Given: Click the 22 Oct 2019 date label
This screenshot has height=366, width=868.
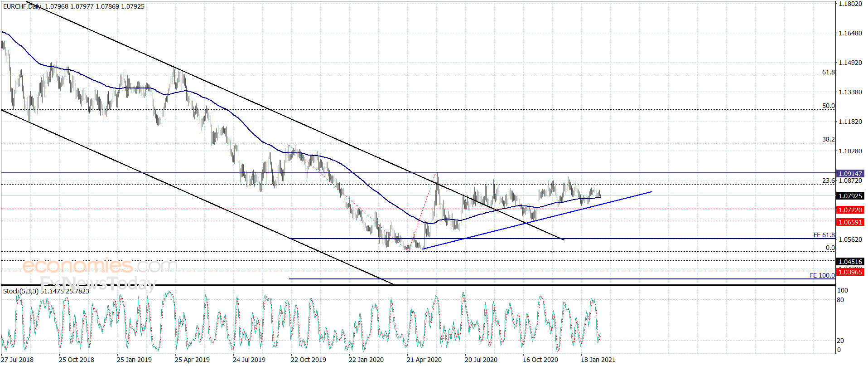Looking at the screenshot, I should [x=309, y=360].
